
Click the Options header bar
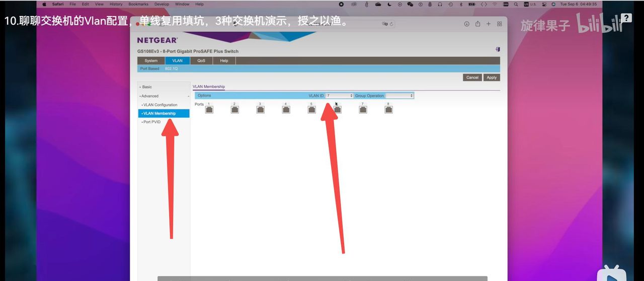(x=304, y=96)
